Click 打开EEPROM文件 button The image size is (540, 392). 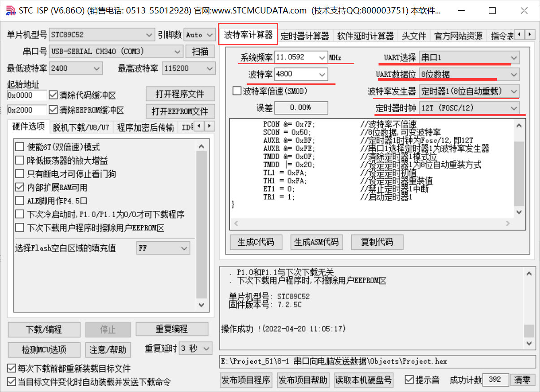[x=180, y=111]
